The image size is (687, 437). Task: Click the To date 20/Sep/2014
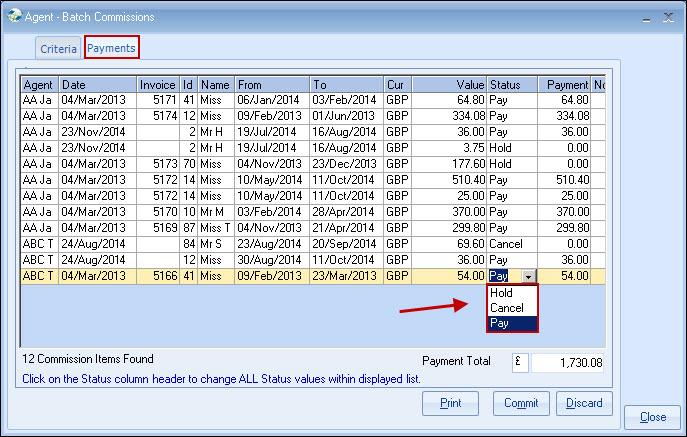347,244
